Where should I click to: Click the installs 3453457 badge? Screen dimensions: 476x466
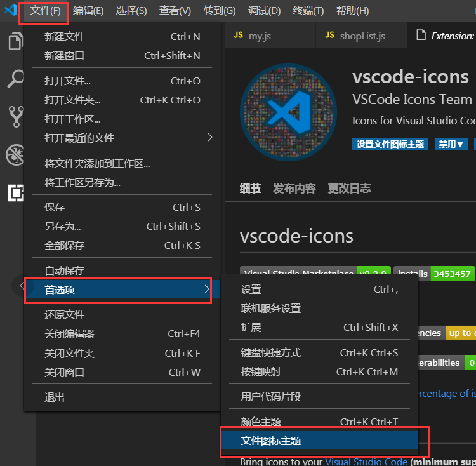(434, 273)
